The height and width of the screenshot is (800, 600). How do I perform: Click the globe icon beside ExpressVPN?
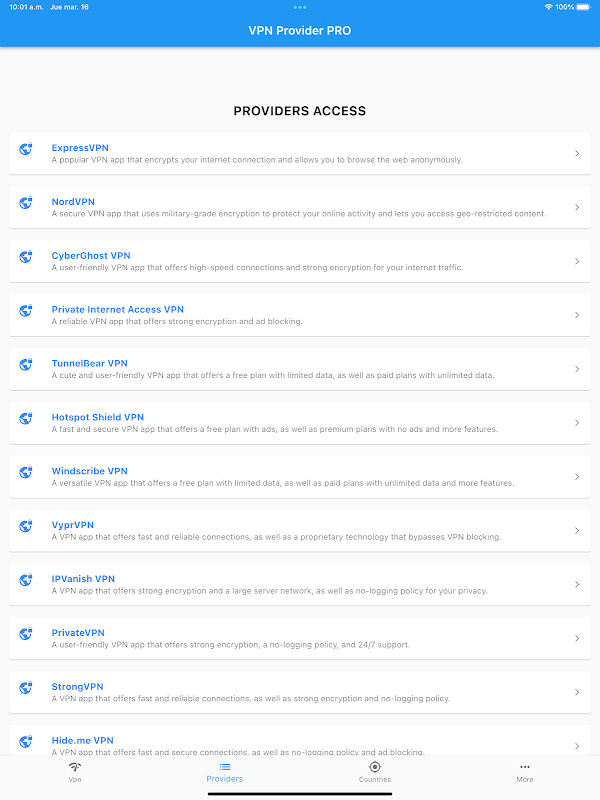pyautogui.click(x=26, y=148)
